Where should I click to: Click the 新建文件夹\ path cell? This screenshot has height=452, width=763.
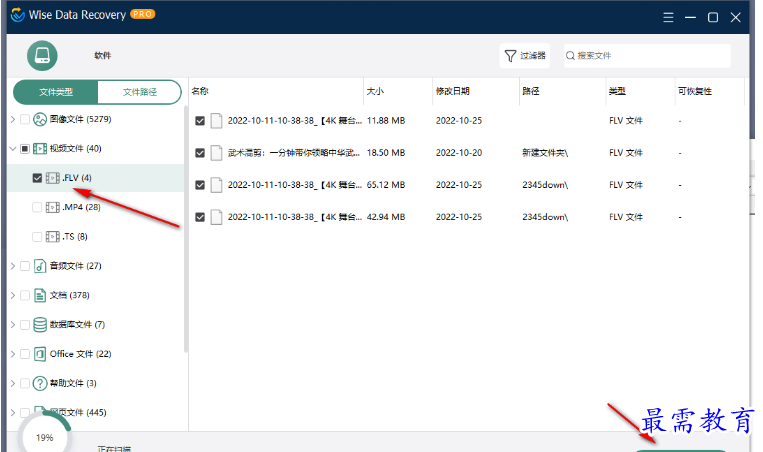545,153
